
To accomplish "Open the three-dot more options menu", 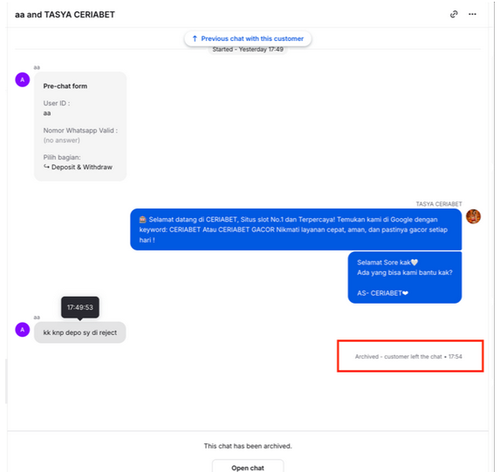I will pos(472,14).
